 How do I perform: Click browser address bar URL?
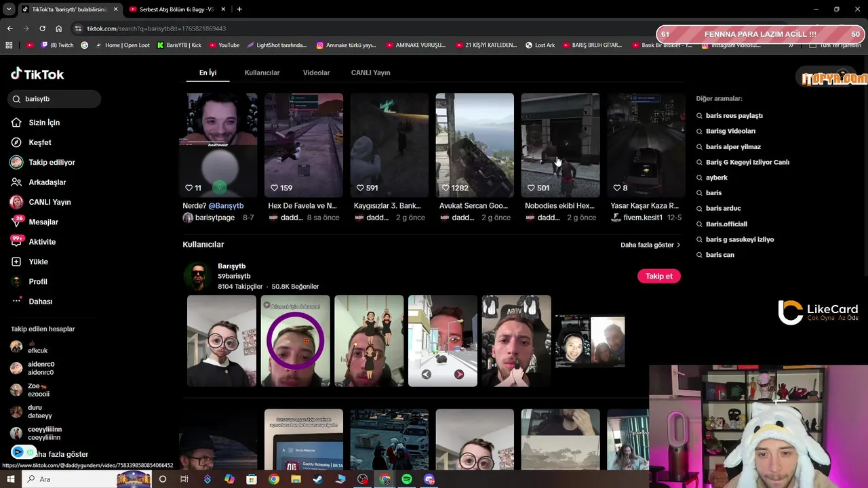[x=157, y=28]
